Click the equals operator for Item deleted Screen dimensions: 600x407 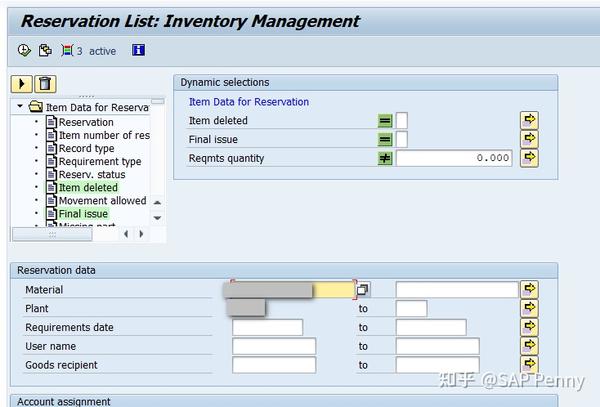385,121
